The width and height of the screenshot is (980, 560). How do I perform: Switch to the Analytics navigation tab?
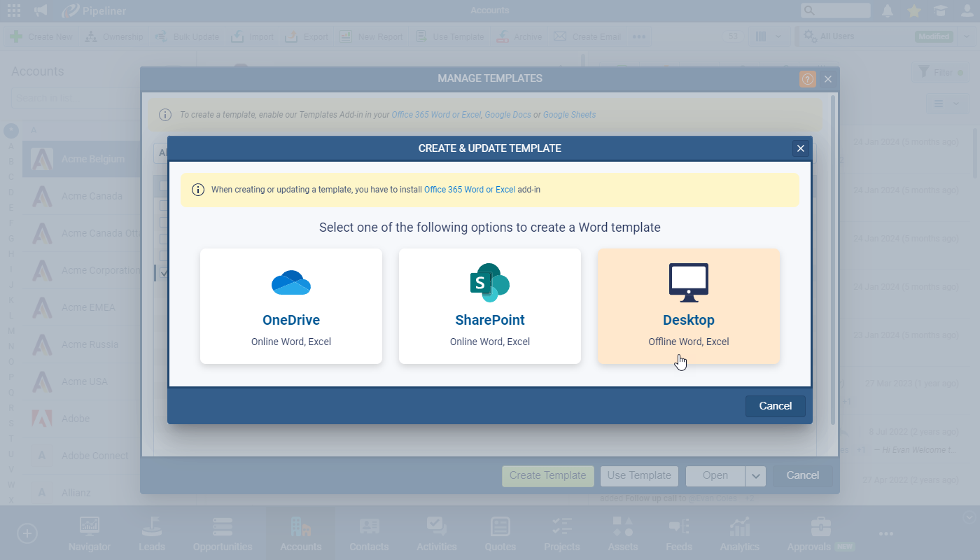coord(739,534)
